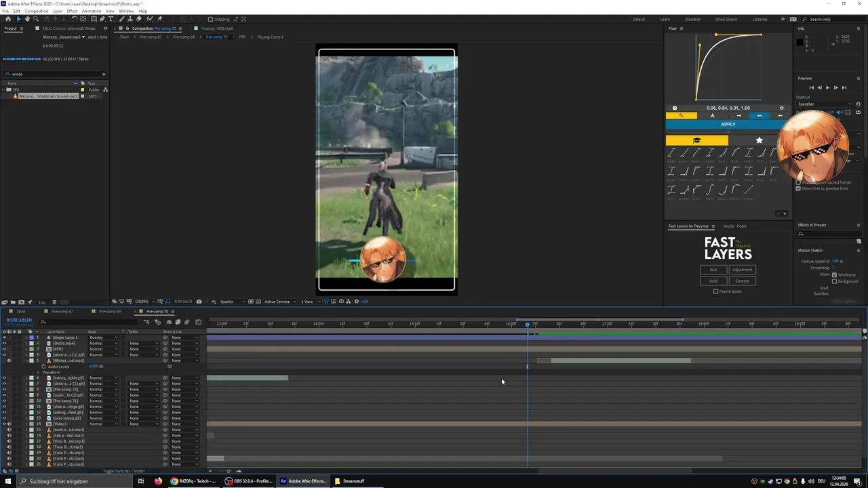Click the Adjustment button in Fast Layers
This screenshot has height=488, width=868.
742,270
